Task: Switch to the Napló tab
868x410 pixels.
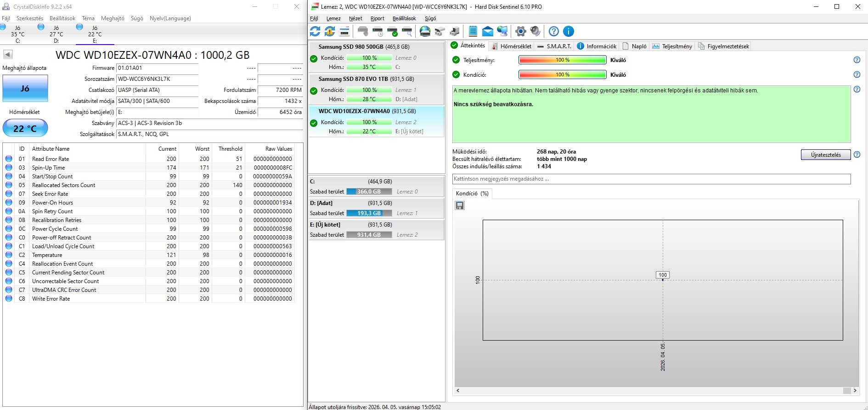Action: [634, 46]
